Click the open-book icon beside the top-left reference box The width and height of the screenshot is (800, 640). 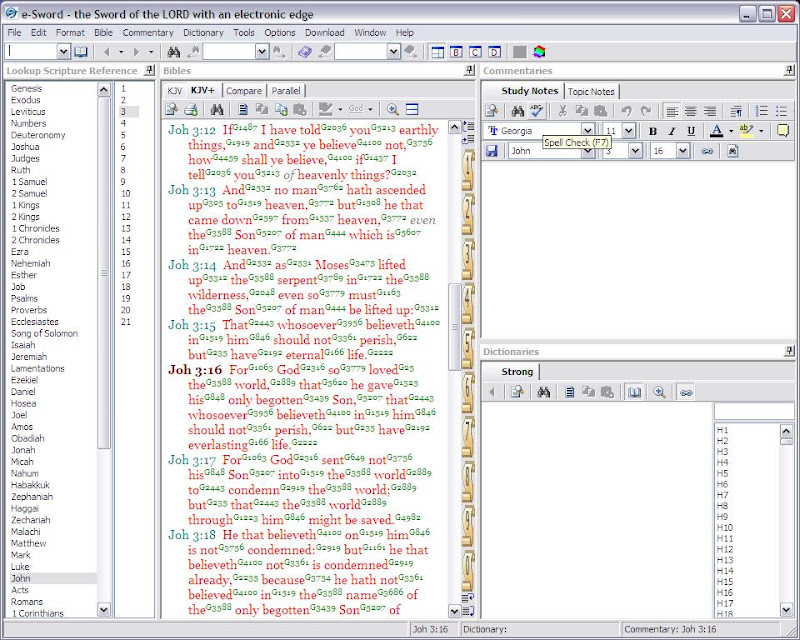[x=81, y=52]
